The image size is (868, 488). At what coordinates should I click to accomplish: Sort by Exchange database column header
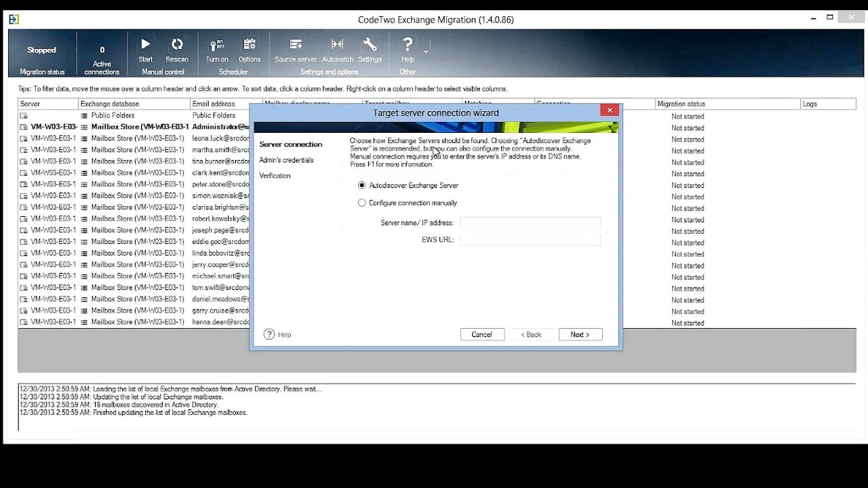click(x=134, y=104)
